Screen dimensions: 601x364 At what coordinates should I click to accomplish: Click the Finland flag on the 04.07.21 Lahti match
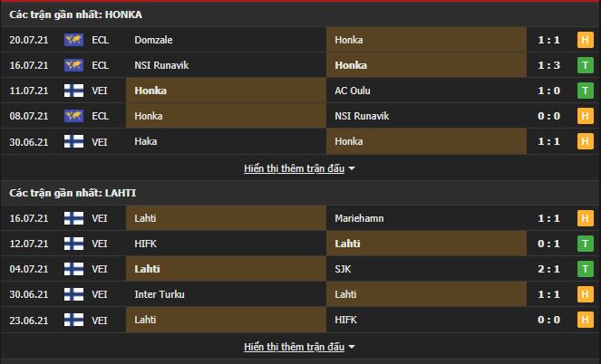pyautogui.click(x=73, y=269)
